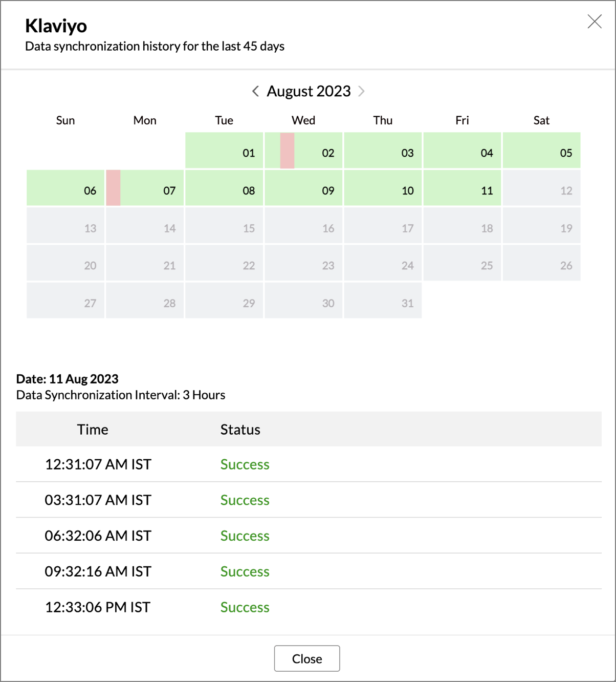This screenshot has width=616, height=682.
Task: Click the 03:31:07 AM IST time entry
Action: [98, 500]
